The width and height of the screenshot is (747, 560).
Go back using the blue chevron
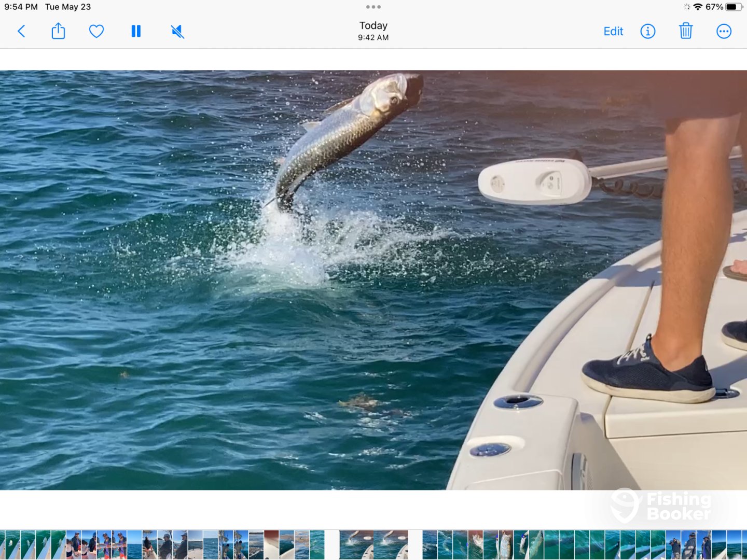[21, 31]
